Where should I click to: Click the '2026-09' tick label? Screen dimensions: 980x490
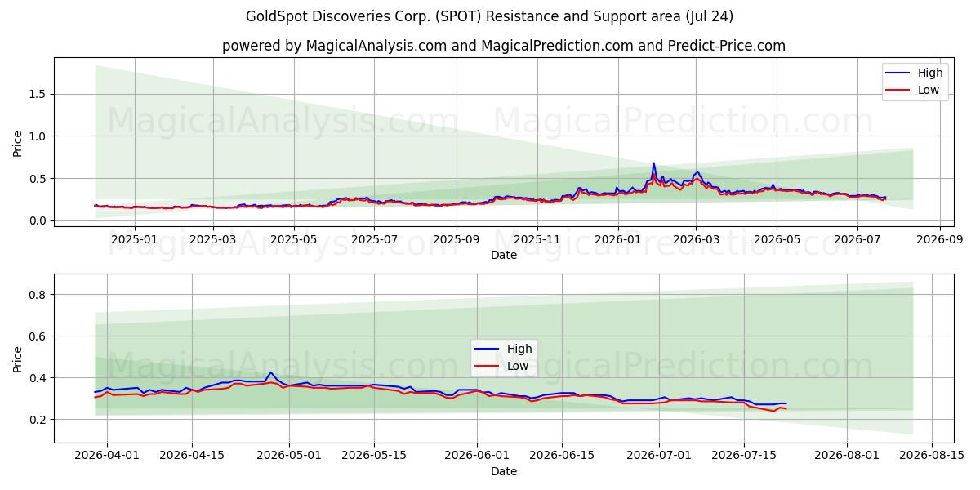click(x=939, y=239)
